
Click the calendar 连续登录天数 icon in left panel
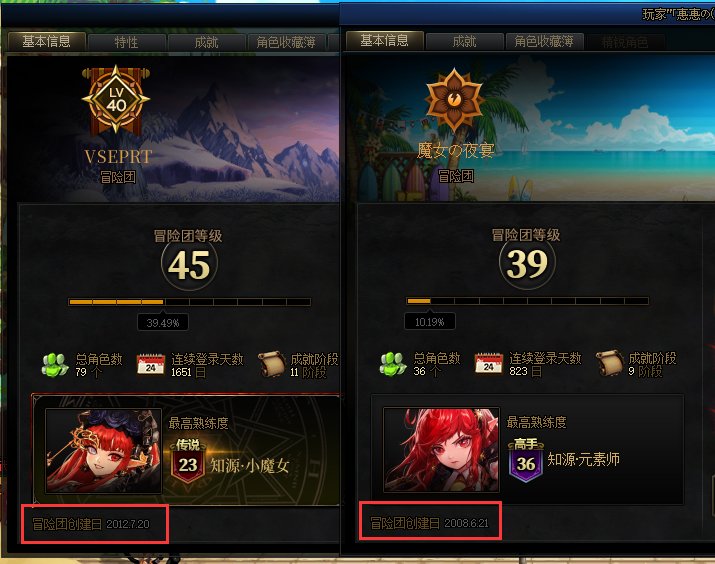click(x=150, y=365)
